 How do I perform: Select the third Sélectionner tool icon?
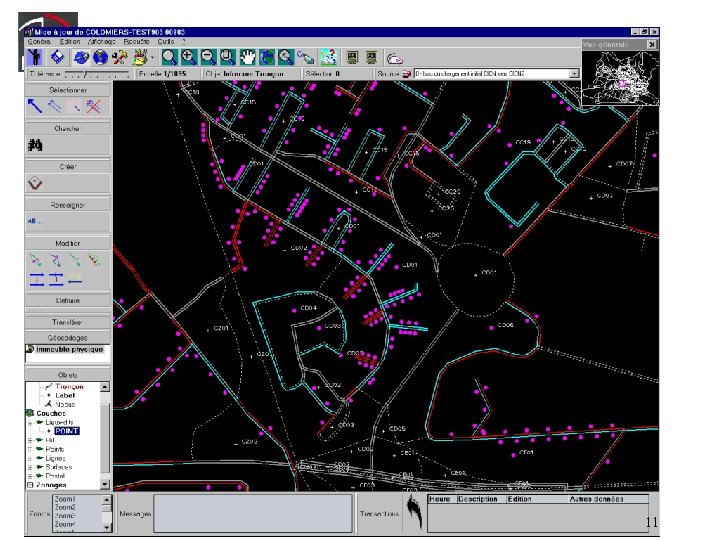pos(74,107)
